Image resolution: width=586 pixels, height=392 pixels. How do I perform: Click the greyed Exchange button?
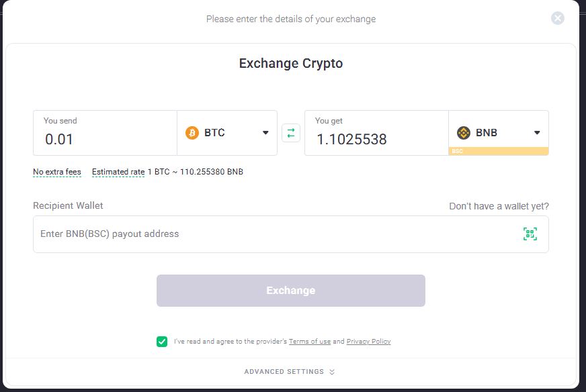[x=291, y=291]
